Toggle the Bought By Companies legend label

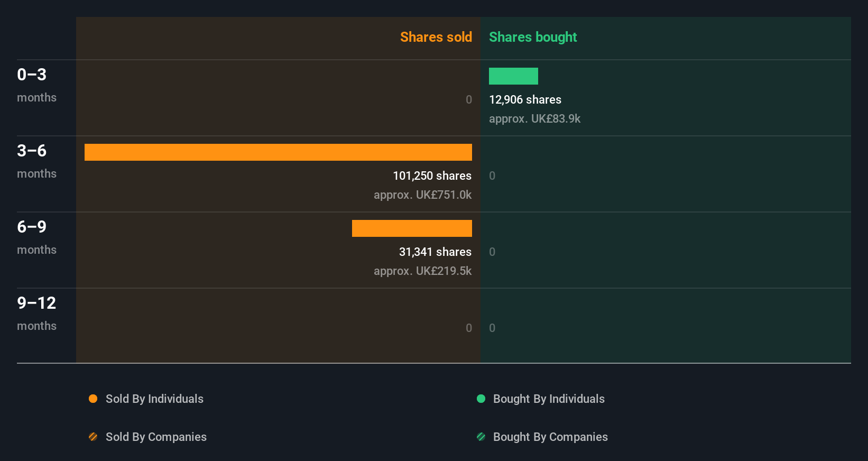click(x=550, y=437)
